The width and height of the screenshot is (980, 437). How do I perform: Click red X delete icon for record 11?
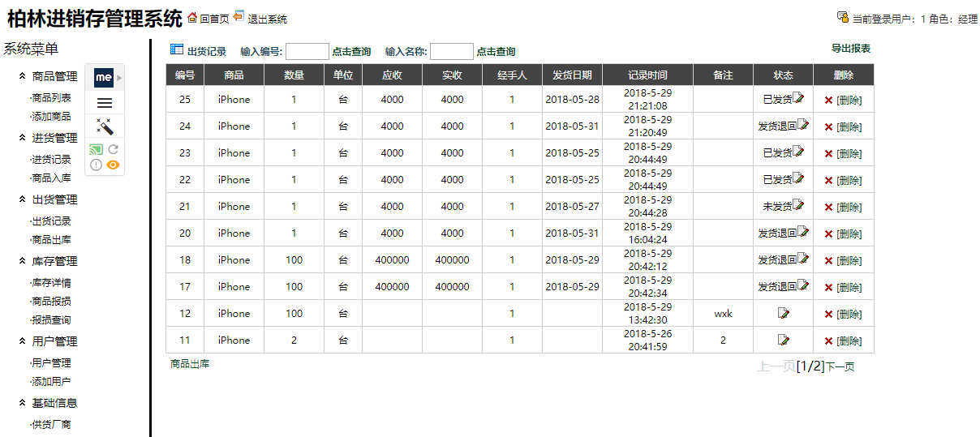click(x=828, y=341)
